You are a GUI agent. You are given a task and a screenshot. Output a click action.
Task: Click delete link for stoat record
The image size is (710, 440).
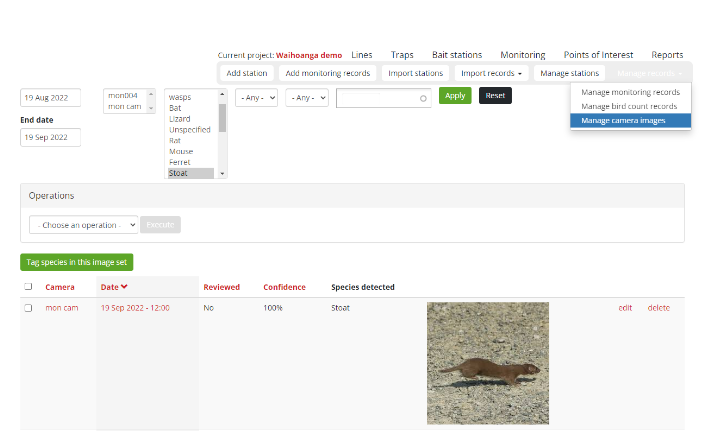click(x=658, y=308)
